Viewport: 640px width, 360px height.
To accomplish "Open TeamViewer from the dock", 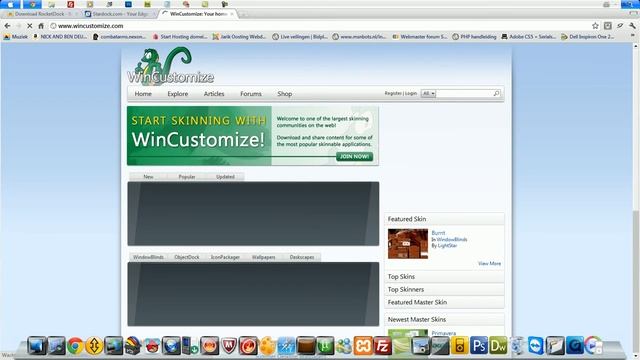I will tap(536, 346).
